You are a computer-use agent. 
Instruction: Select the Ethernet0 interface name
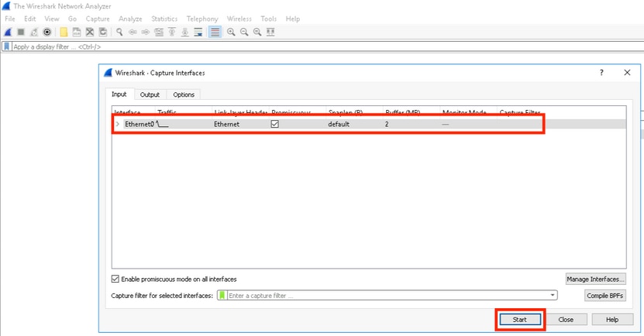pyautogui.click(x=139, y=124)
